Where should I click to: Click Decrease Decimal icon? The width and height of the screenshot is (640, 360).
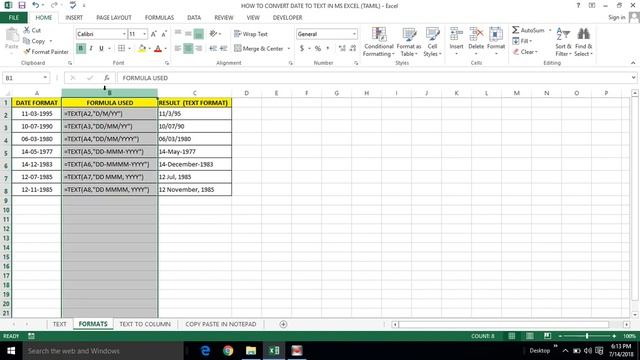(353, 49)
